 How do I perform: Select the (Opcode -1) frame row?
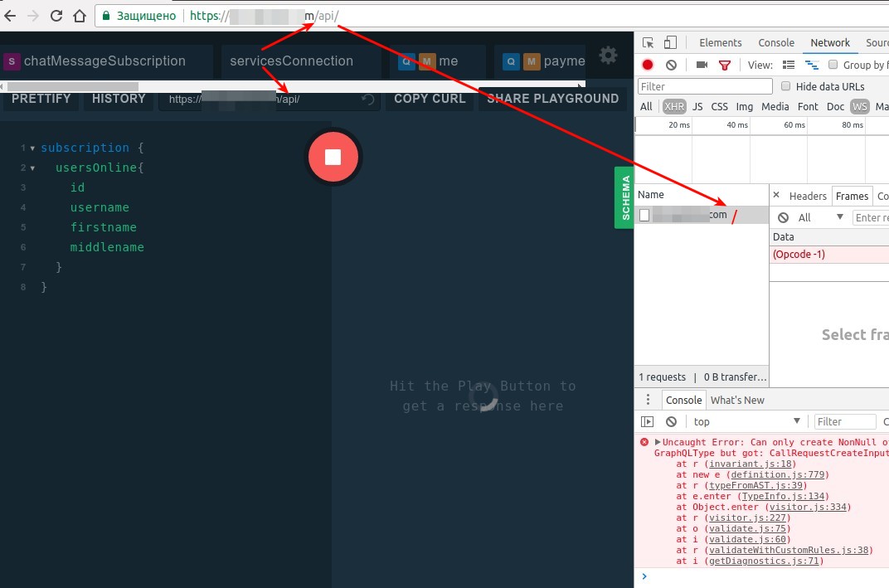(x=829, y=254)
